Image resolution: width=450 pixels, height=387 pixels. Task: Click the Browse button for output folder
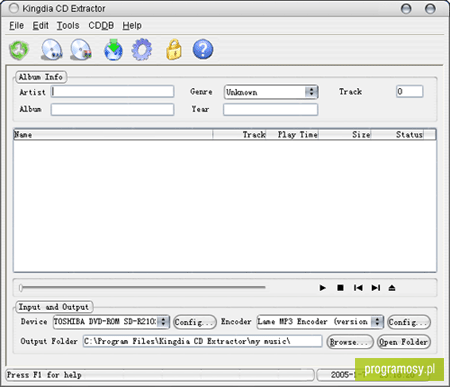click(350, 342)
